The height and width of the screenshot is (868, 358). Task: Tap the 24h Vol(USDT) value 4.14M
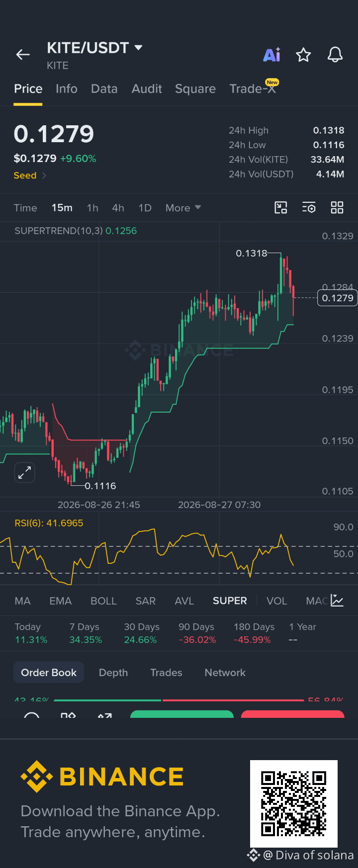(330, 174)
